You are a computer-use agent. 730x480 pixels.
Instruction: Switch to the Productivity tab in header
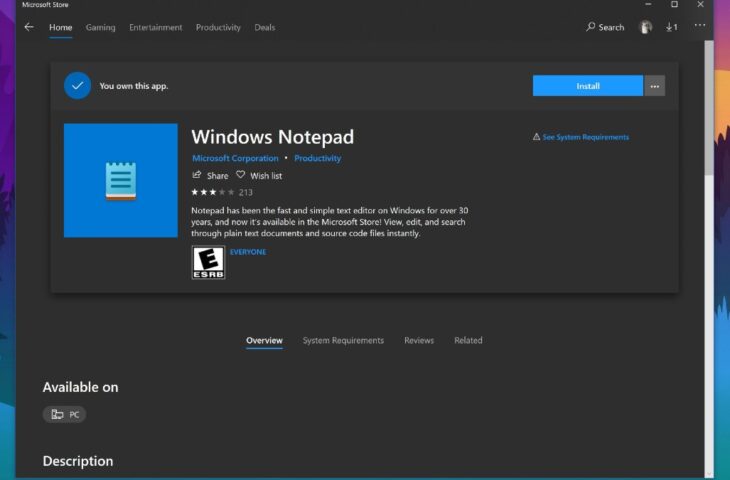coord(218,27)
